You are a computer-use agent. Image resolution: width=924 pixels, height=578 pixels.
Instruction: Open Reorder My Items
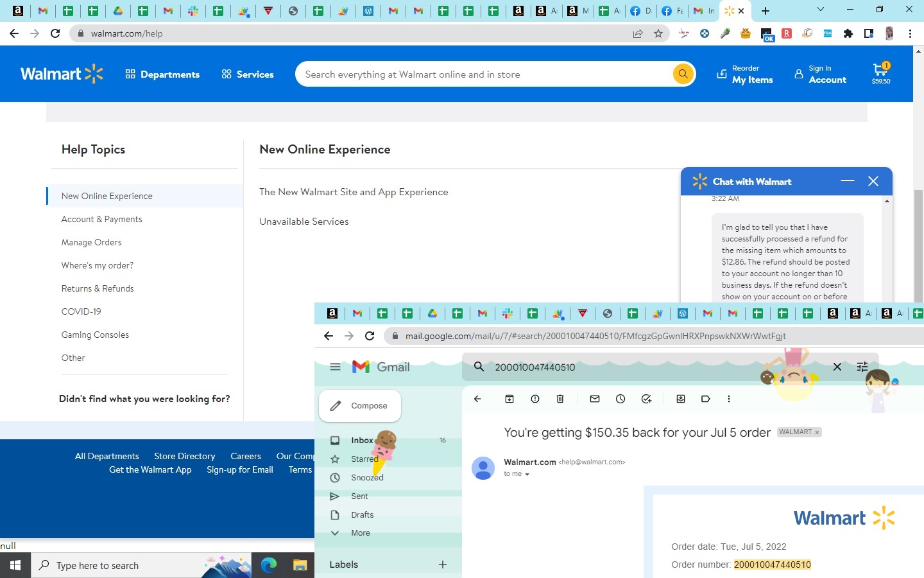click(745, 74)
